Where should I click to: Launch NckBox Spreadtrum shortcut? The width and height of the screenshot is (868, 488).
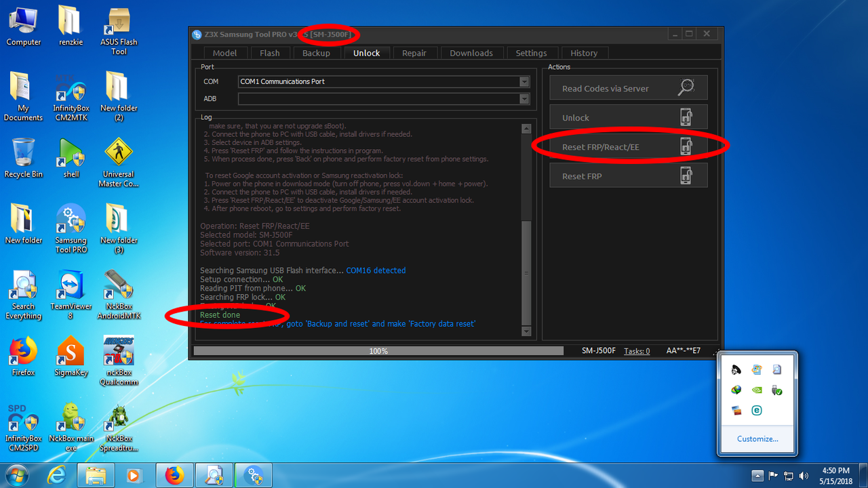[119, 427]
